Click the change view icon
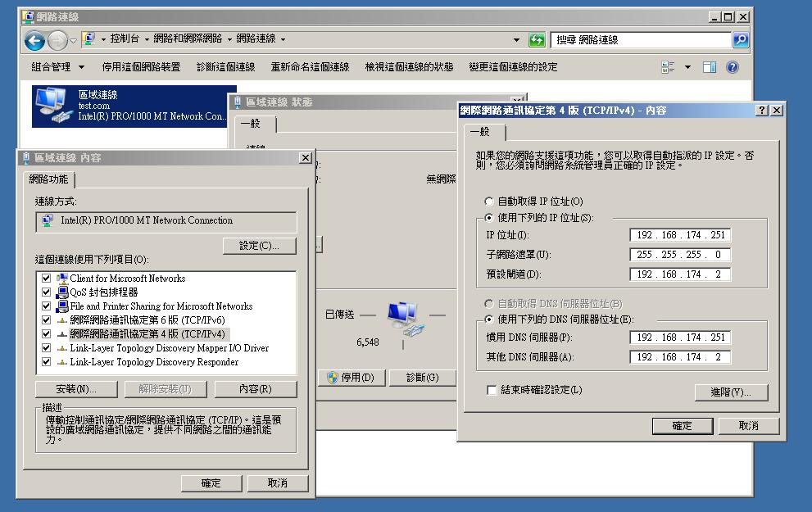Image resolution: width=812 pixels, height=512 pixels. click(669, 67)
